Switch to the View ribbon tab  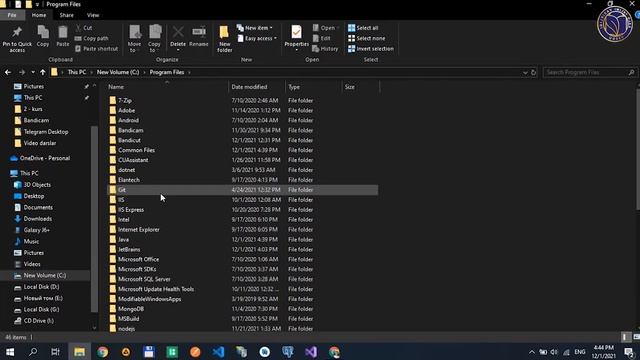pos(93,15)
